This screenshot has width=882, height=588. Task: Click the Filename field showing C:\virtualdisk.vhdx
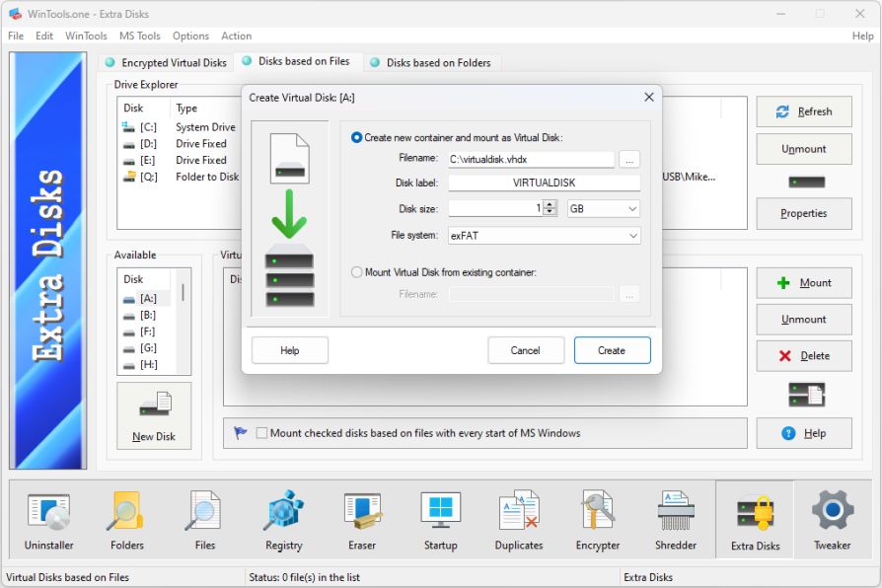point(531,159)
